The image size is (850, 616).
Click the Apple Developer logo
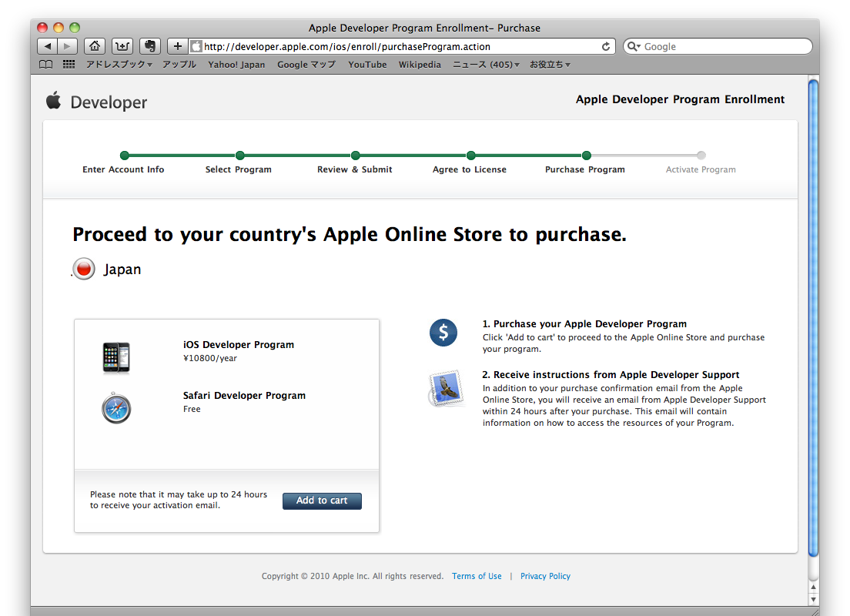(96, 102)
